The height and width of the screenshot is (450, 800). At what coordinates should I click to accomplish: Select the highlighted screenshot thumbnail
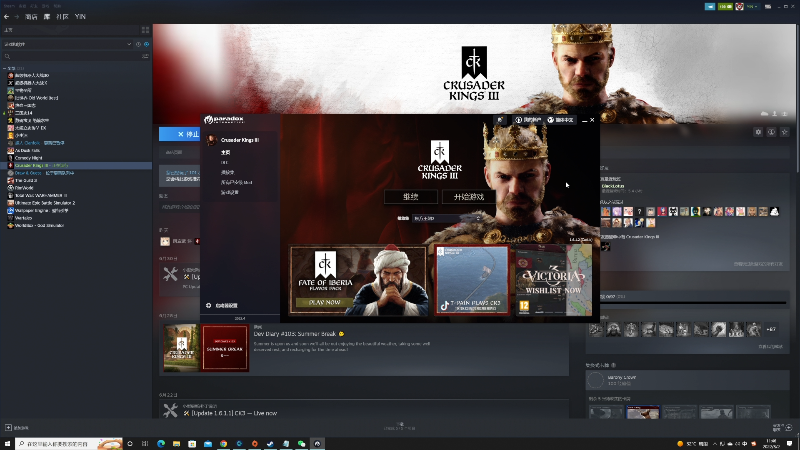(x=643, y=412)
